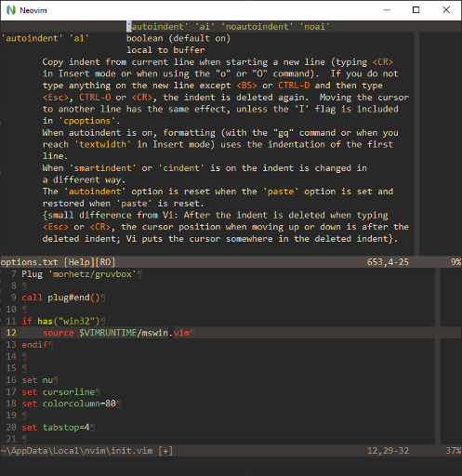
Task: Minimize the Neovim window
Action: tap(387, 10)
